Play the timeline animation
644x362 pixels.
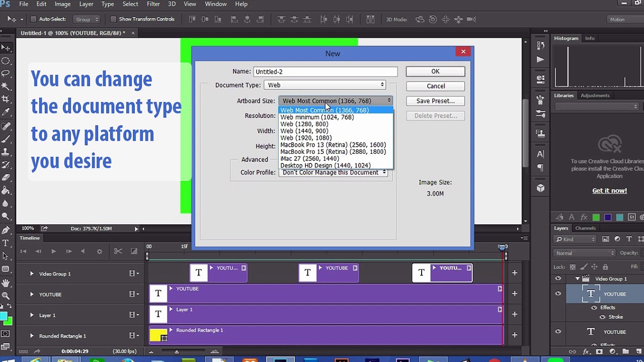tap(53, 251)
